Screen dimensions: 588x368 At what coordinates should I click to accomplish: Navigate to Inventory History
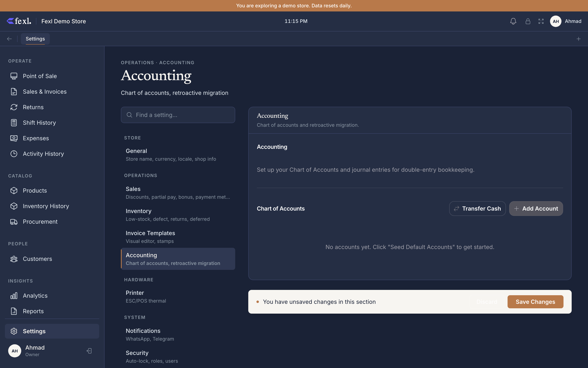tap(52, 206)
